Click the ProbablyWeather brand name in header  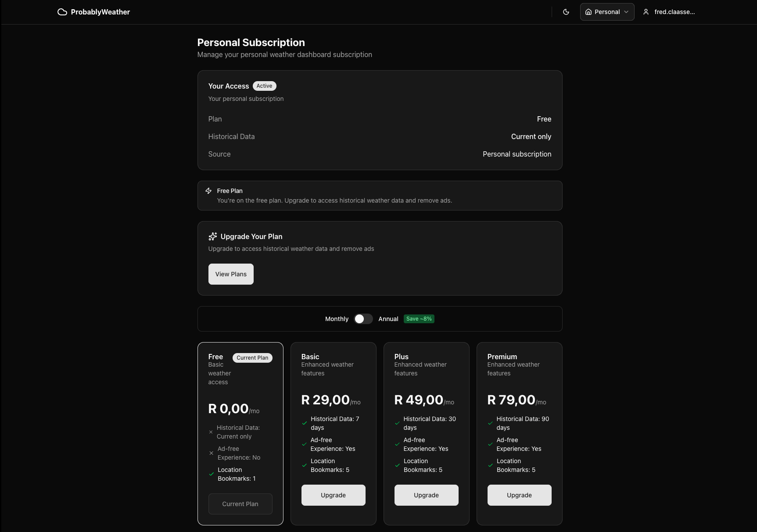tap(100, 12)
